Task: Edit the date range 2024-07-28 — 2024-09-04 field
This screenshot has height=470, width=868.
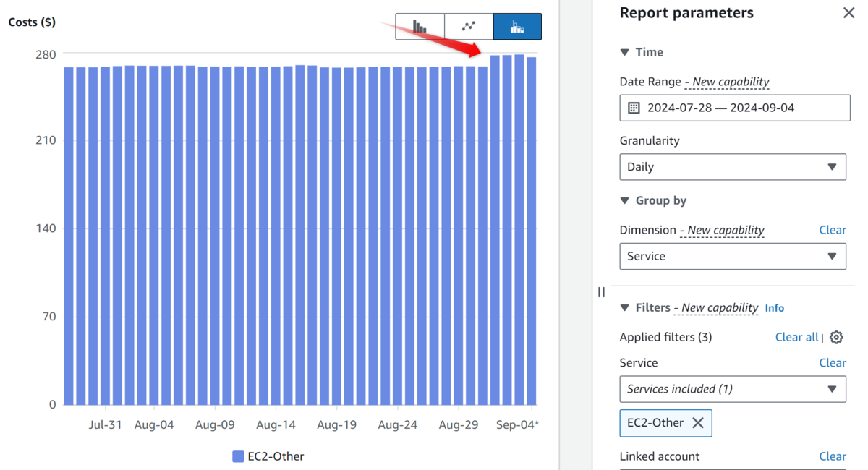Action: 735,108
